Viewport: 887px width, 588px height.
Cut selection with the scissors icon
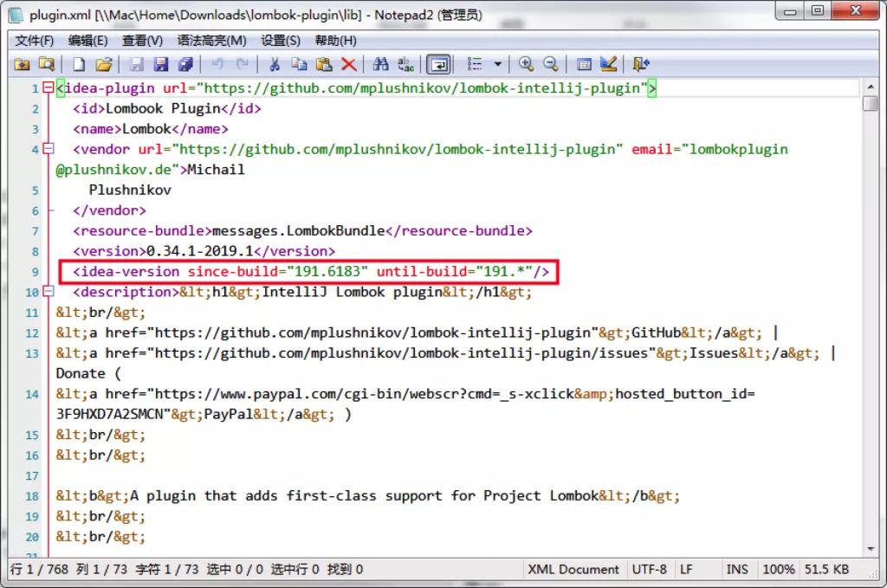point(275,64)
